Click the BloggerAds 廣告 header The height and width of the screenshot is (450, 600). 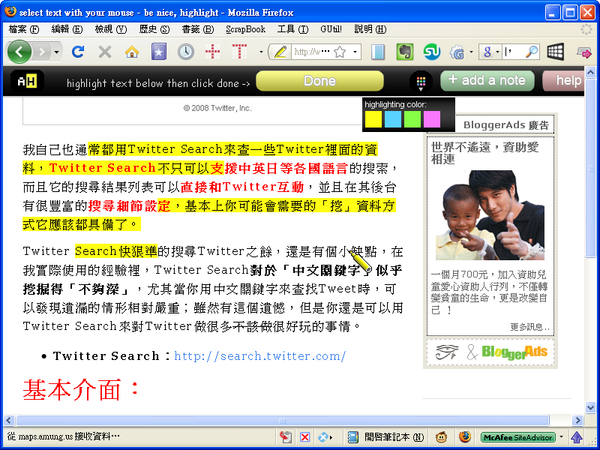click(x=505, y=125)
